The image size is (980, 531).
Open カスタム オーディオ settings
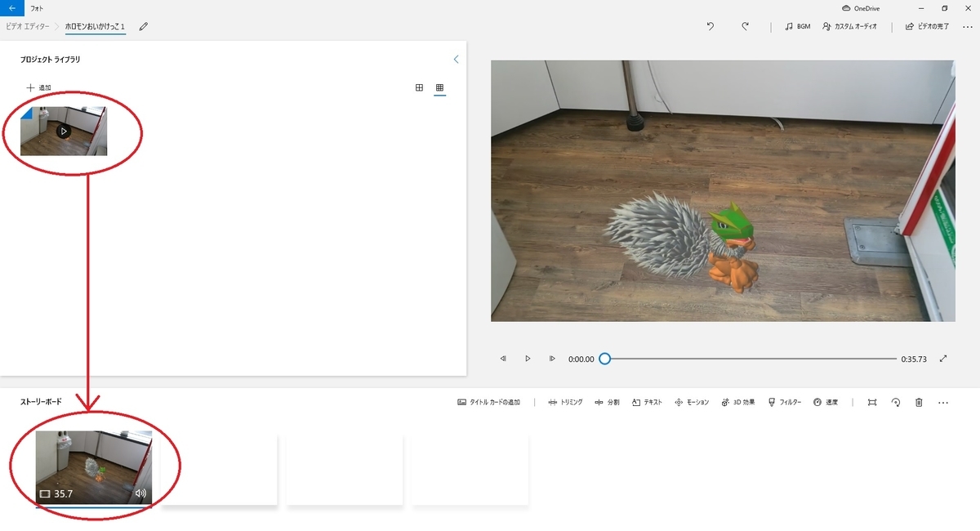pos(850,27)
